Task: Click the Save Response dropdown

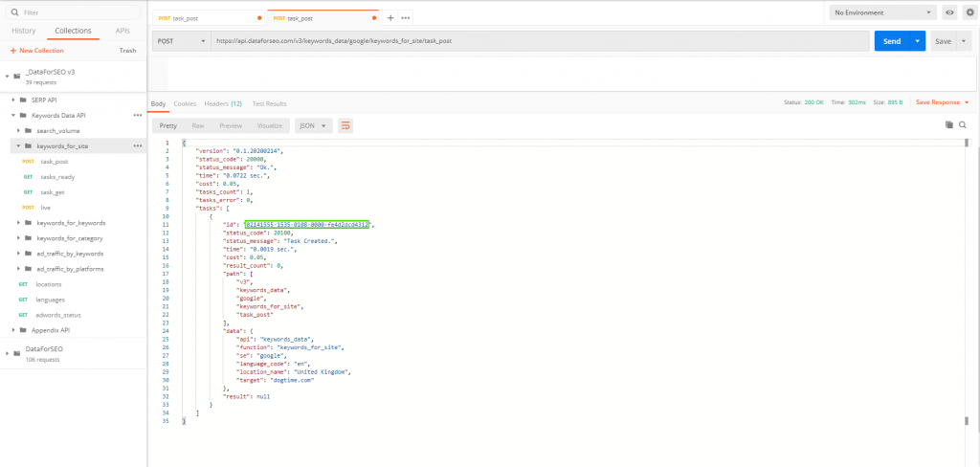Action: point(942,101)
